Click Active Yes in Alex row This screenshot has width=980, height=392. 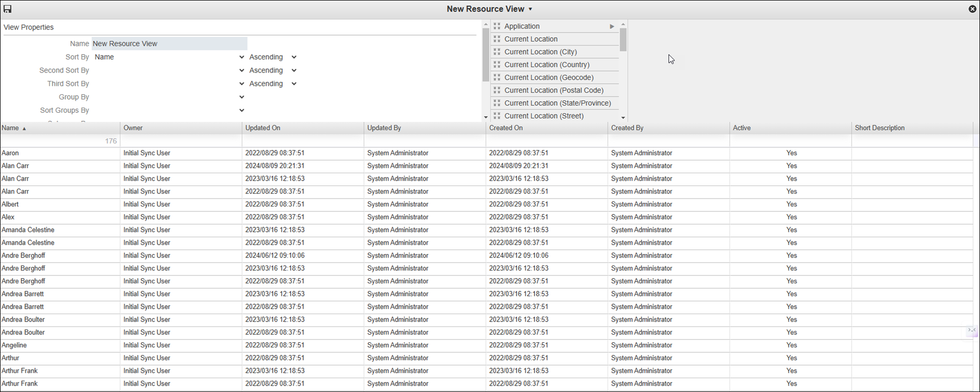(x=791, y=217)
